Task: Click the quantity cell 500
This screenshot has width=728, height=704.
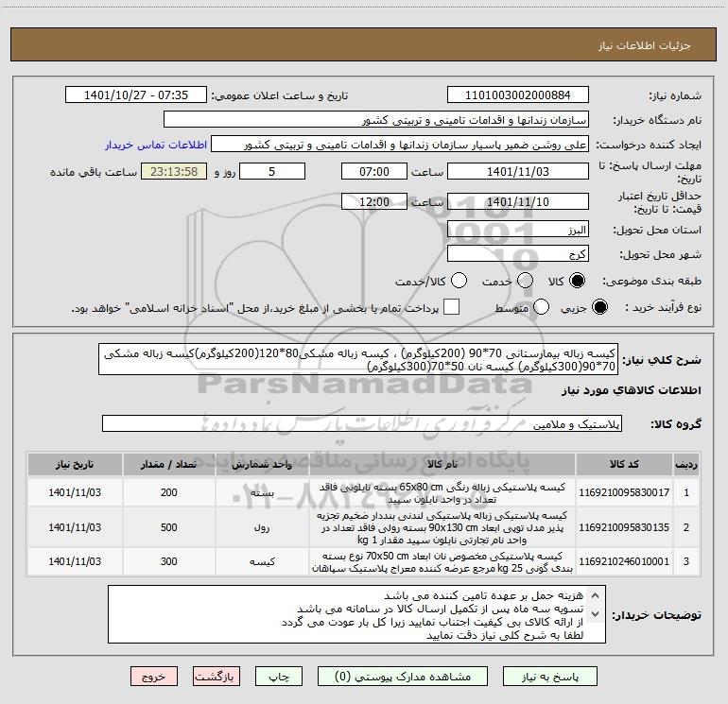Action: tap(169, 527)
